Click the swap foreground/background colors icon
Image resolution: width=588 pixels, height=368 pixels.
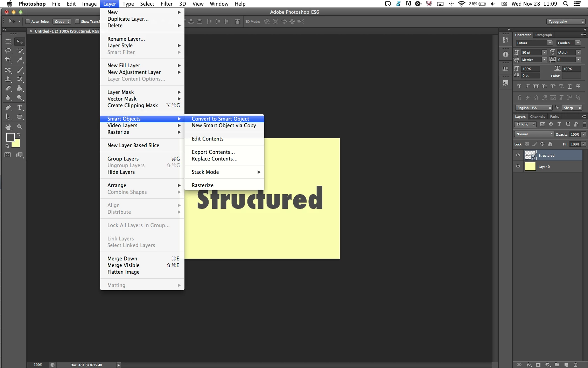click(19, 135)
